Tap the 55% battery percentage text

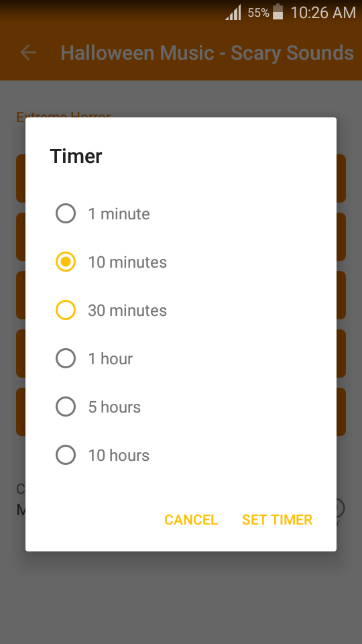click(x=258, y=13)
